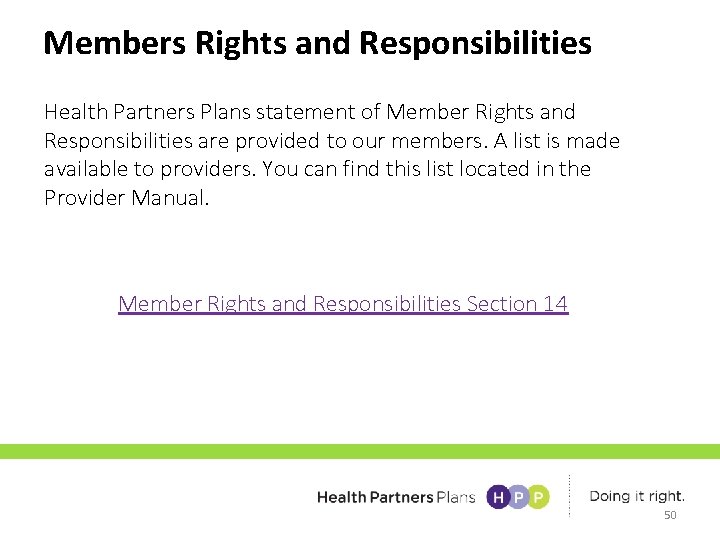Click the dark purple H circle logo
Viewport: 720px width, 540px height.
(497, 497)
